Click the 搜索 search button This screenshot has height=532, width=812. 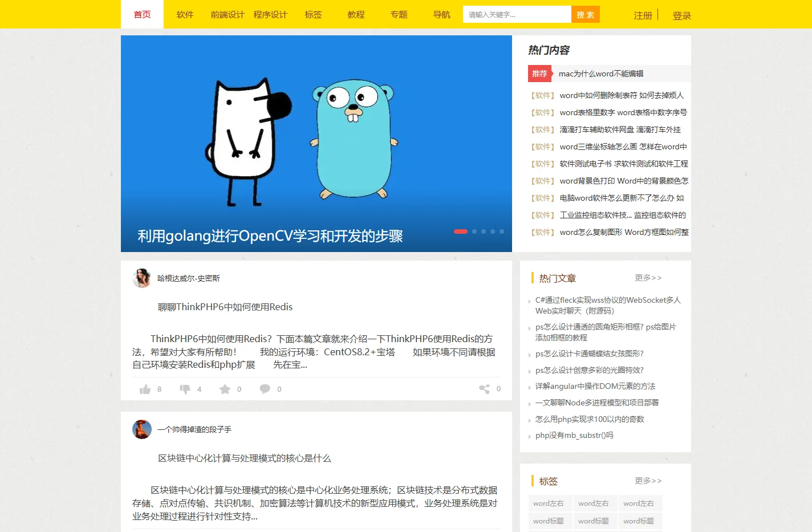(586, 14)
